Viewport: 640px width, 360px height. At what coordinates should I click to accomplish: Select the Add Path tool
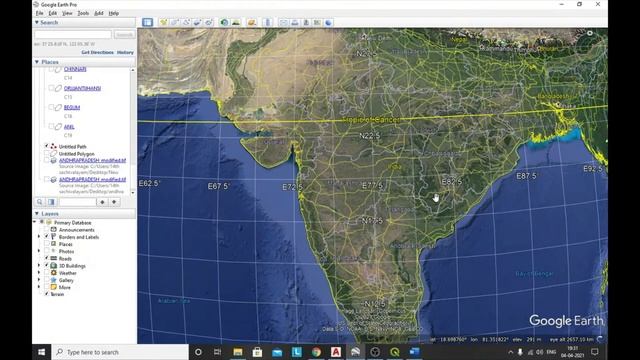[x=186, y=22]
